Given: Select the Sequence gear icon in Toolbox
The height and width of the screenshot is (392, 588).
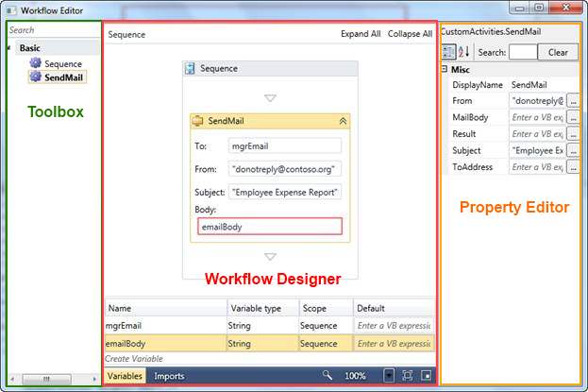Looking at the screenshot, I should [x=36, y=63].
